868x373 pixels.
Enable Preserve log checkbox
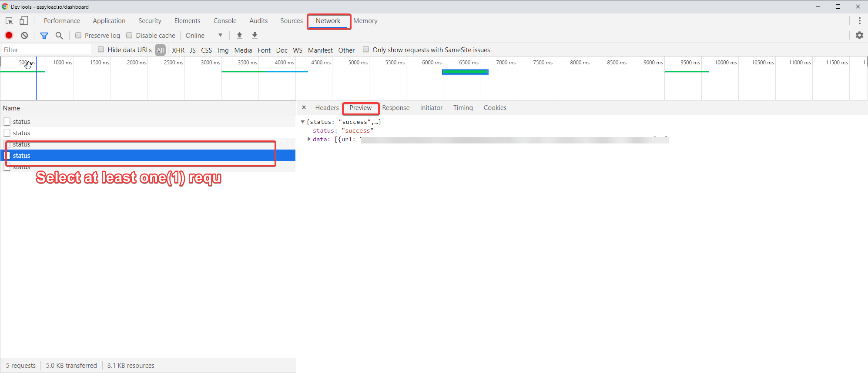tap(78, 35)
